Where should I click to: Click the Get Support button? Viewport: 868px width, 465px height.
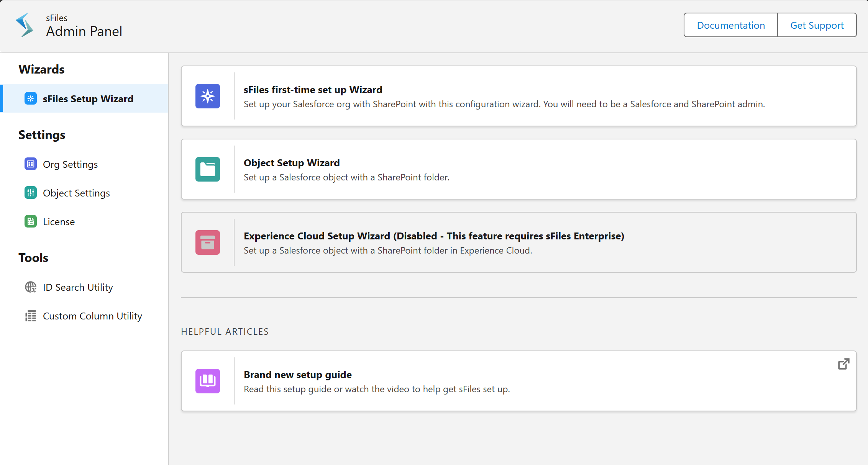click(x=817, y=25)
